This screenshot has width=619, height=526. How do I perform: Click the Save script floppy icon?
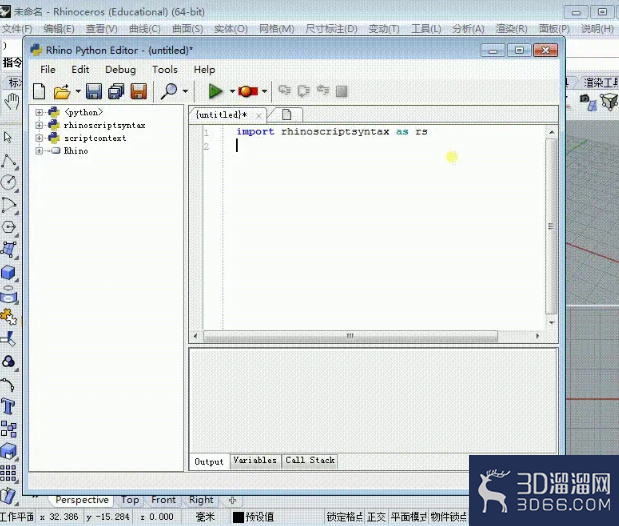tap(93, 92)
